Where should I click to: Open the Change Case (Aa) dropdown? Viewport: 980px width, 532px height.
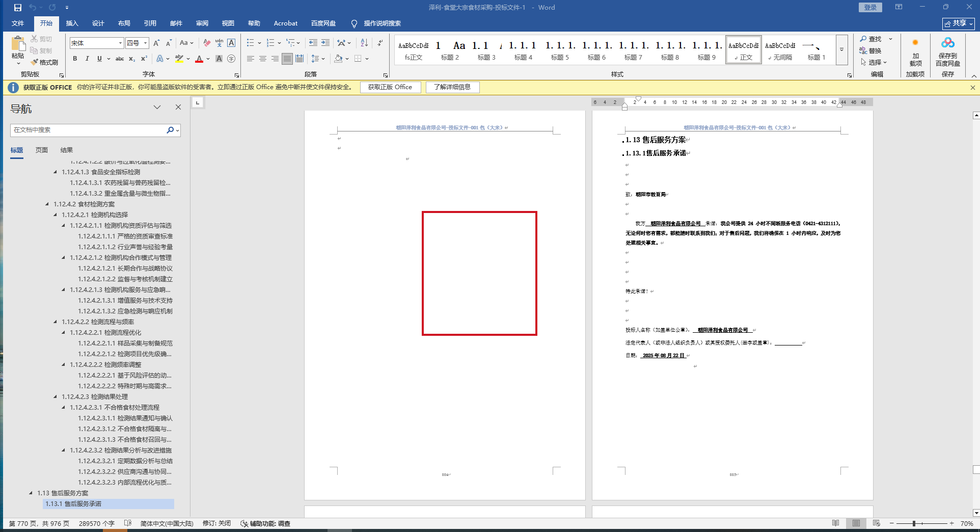186,43
